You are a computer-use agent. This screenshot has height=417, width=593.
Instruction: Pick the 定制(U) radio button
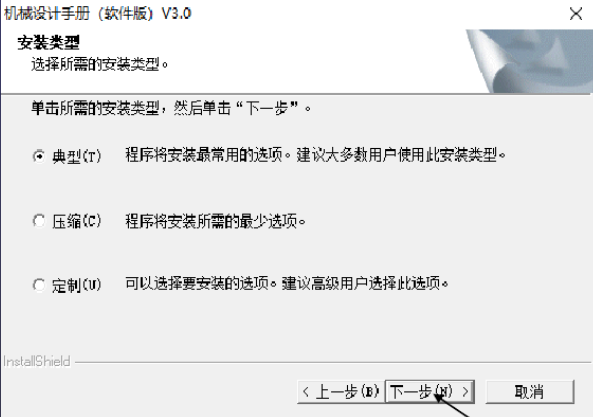tap(39, 285)
